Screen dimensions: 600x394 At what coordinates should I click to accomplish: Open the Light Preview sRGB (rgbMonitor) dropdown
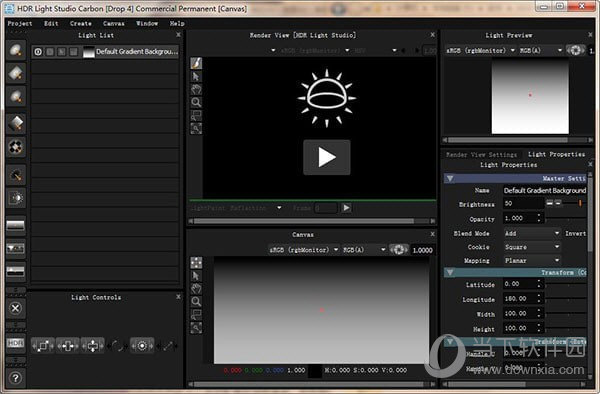click(481, 50)
